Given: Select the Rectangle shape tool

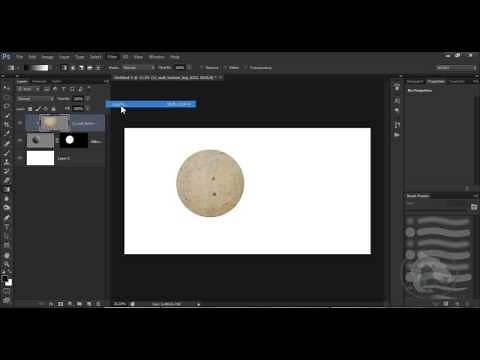Looking at the screenshot, I should coord(6,245).
